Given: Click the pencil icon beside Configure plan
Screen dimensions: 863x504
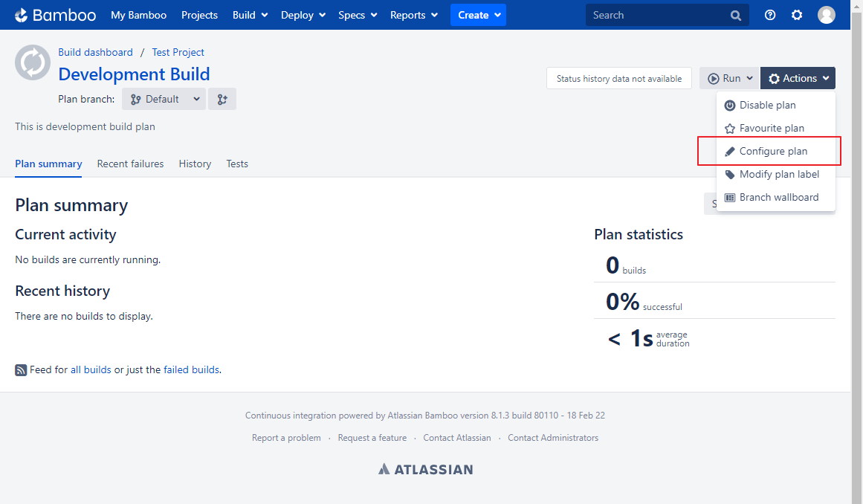Looking at the screenshot, I should pyautogui.click(x=730, y=152).
